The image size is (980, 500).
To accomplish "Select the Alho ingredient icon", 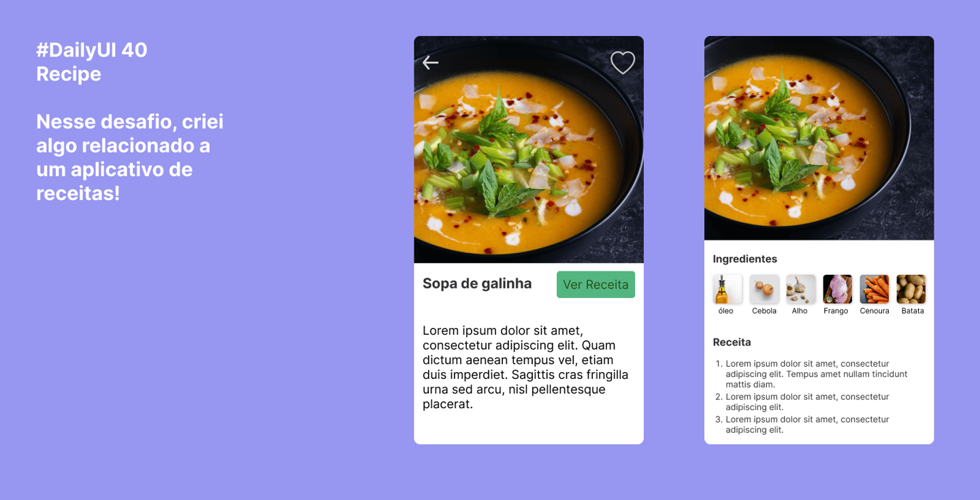I will pos(801,289).
